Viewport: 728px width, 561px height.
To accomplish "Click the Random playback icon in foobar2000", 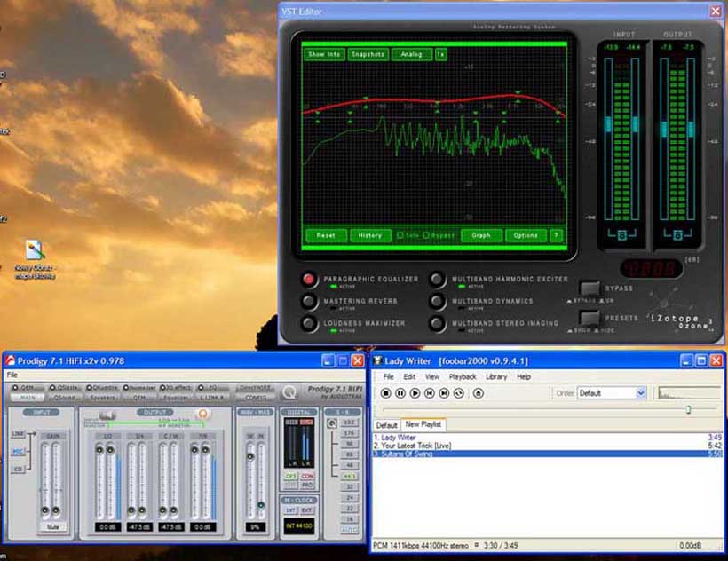I will pos(459,393).
